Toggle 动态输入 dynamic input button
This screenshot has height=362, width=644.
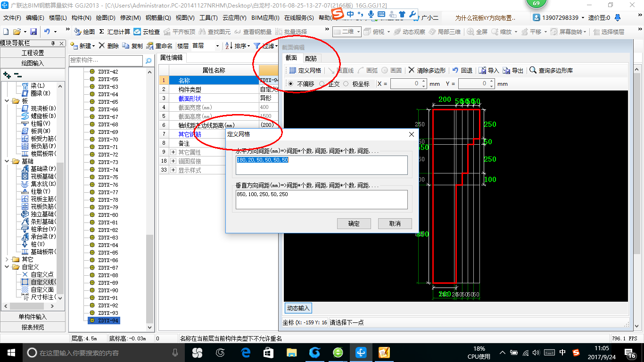click(298, 308)
